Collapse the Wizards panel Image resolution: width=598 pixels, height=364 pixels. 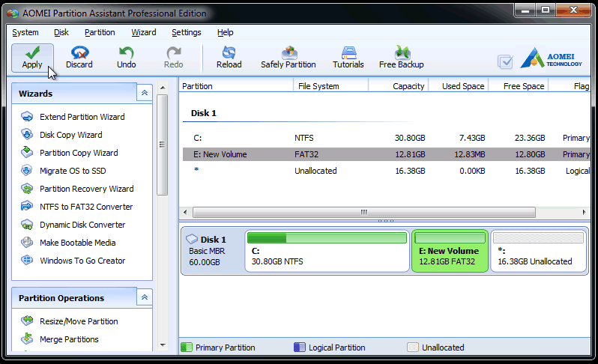(145, 93)
